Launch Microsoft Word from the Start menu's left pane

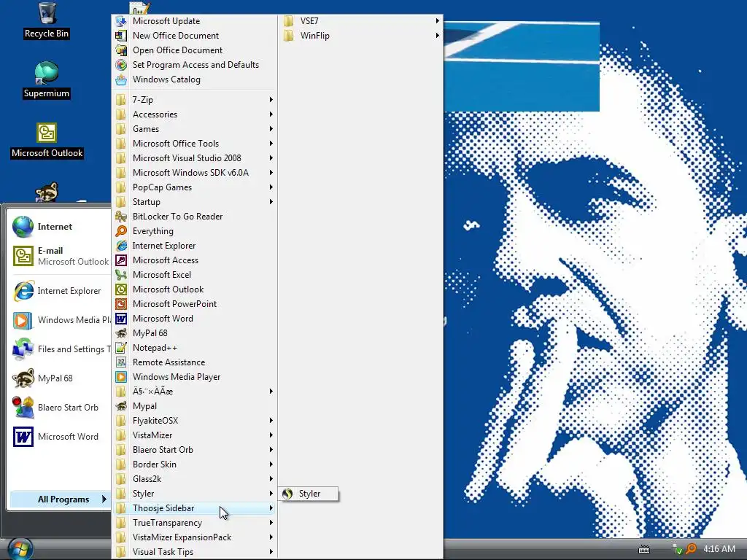(x=60, y=437)
